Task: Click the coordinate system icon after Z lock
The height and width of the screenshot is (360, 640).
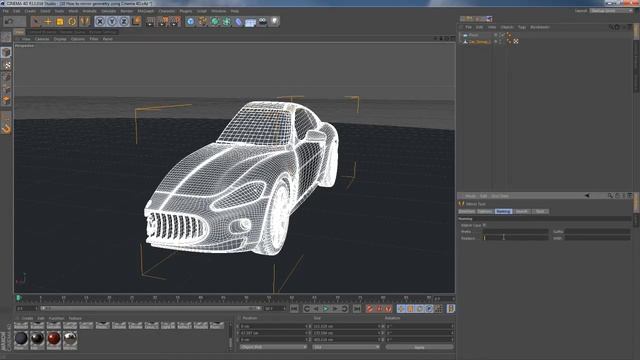Action: pos(136,21)
